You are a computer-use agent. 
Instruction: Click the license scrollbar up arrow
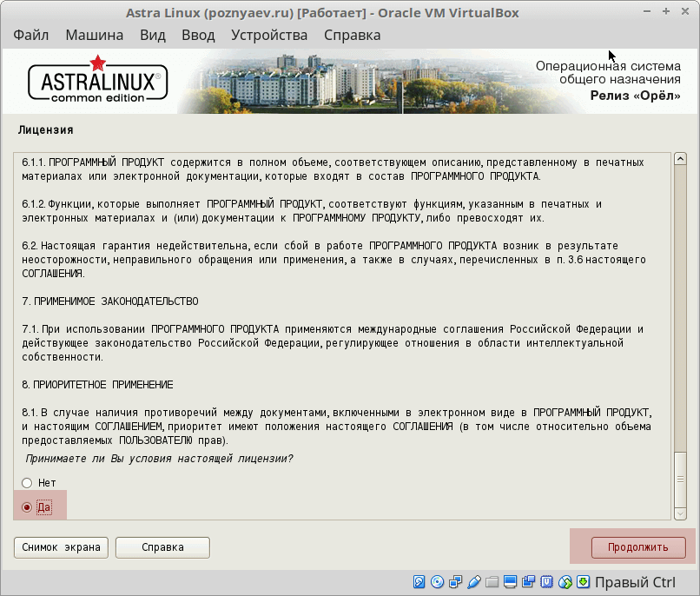(x=680, y=159)
